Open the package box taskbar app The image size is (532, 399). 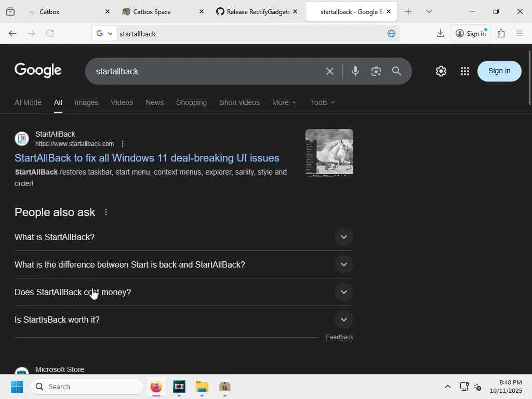point(225,387)
